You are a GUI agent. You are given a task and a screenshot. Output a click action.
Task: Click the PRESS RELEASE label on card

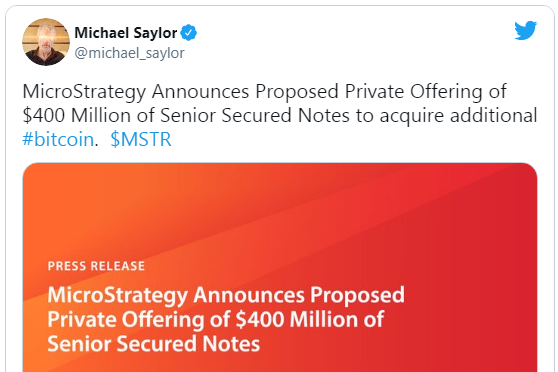click(x=96, y=266)
